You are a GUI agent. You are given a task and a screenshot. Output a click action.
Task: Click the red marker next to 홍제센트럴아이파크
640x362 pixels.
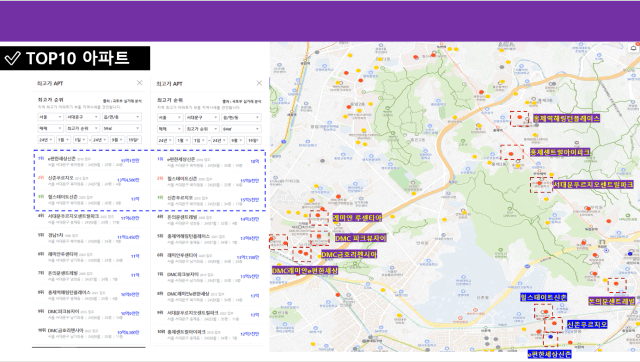click(x=511, y=154)
